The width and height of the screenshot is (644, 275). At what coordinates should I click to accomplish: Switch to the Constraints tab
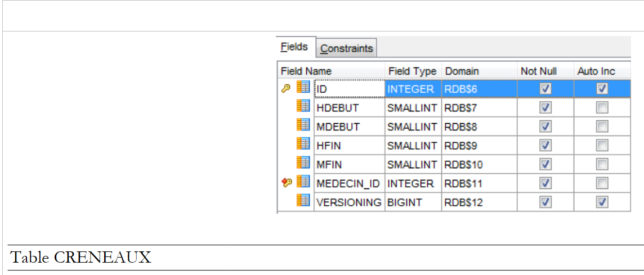[346, 48]
